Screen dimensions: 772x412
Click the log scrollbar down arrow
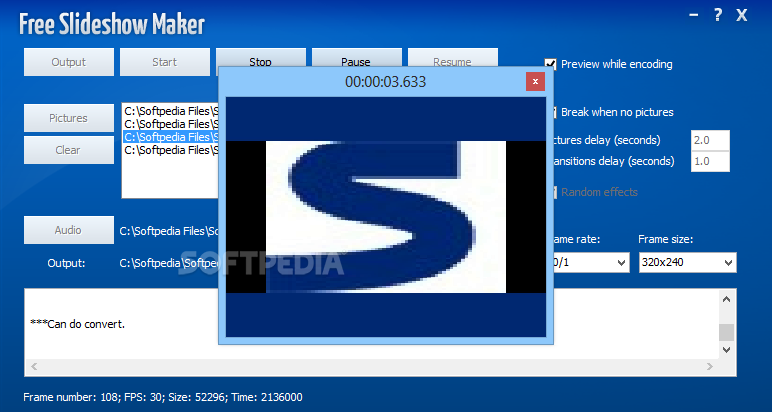tap(727, 349)
